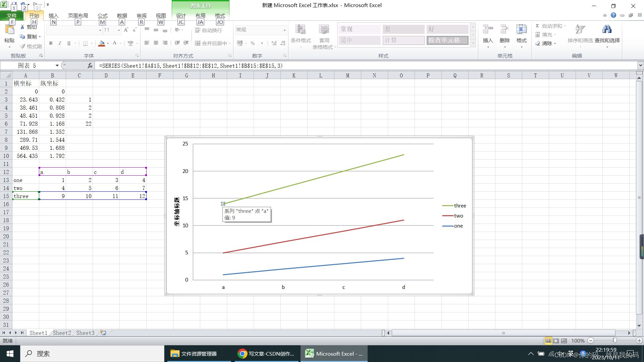This screenshot has height=362, width=644.
Task: Click the Paste icon in the clipboard group
Action: click(x=9, y=31)
